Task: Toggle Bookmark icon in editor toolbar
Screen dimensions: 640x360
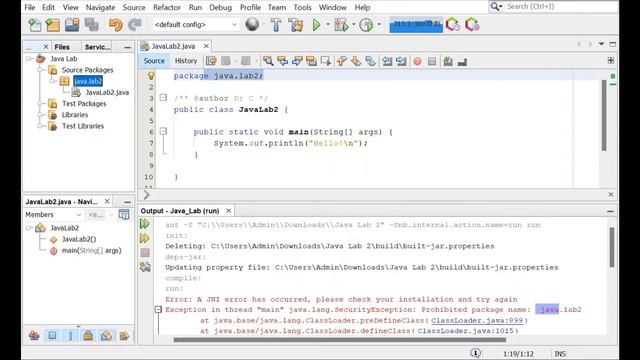Action: (370, 61)
